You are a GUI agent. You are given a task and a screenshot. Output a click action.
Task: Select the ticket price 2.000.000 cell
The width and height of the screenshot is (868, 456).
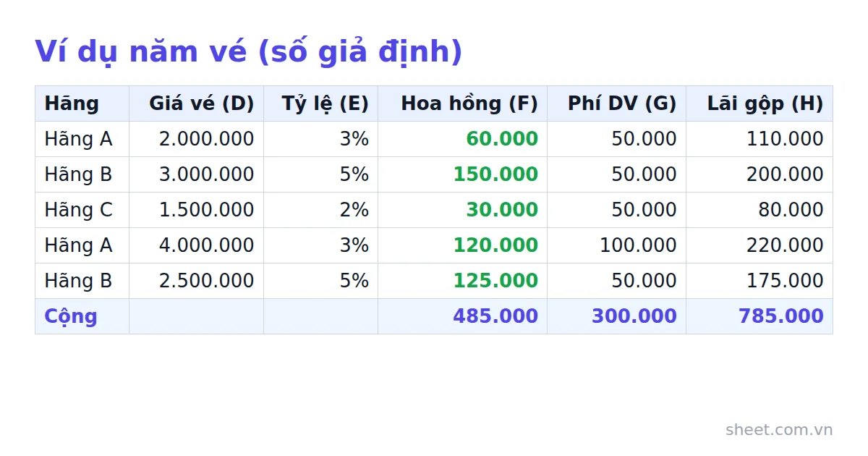click(197, 139)
